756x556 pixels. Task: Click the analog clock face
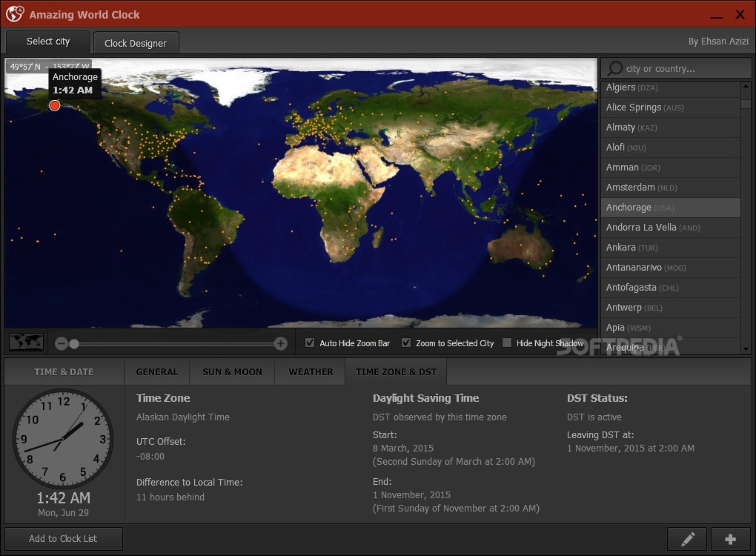tap(63, 439)
